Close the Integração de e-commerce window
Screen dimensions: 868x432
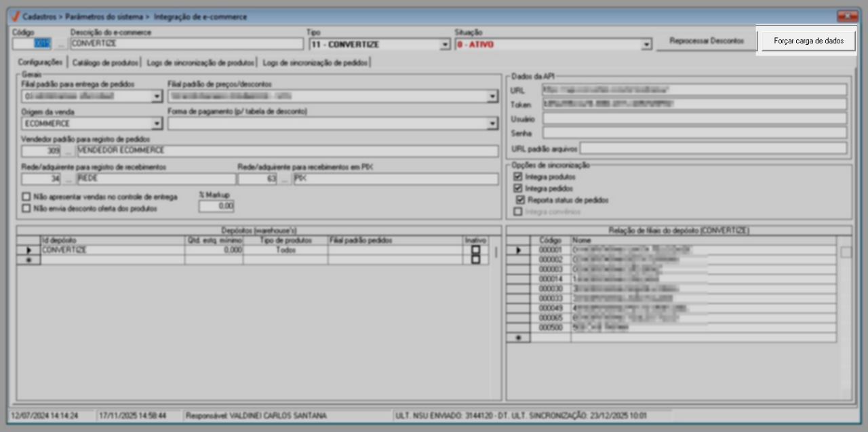coord(846,16)
